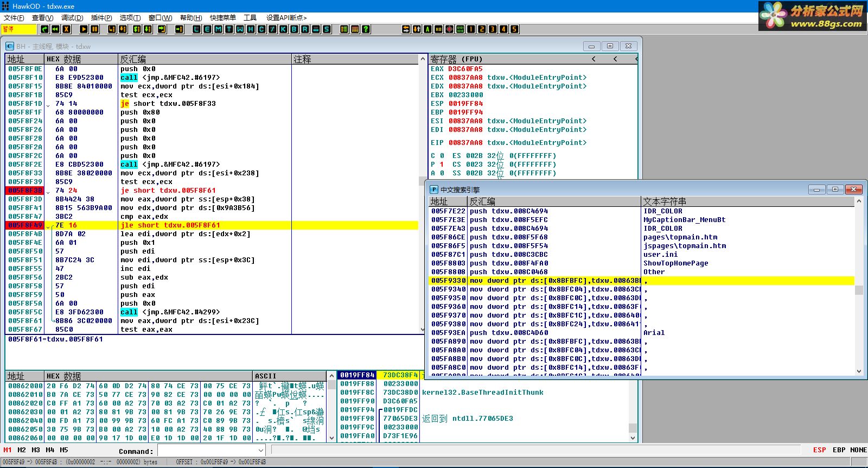The height and width of the screenshot is (468, 868).
Task: Open the K (Call stack) icon
Action: click(x=283, y=29)
